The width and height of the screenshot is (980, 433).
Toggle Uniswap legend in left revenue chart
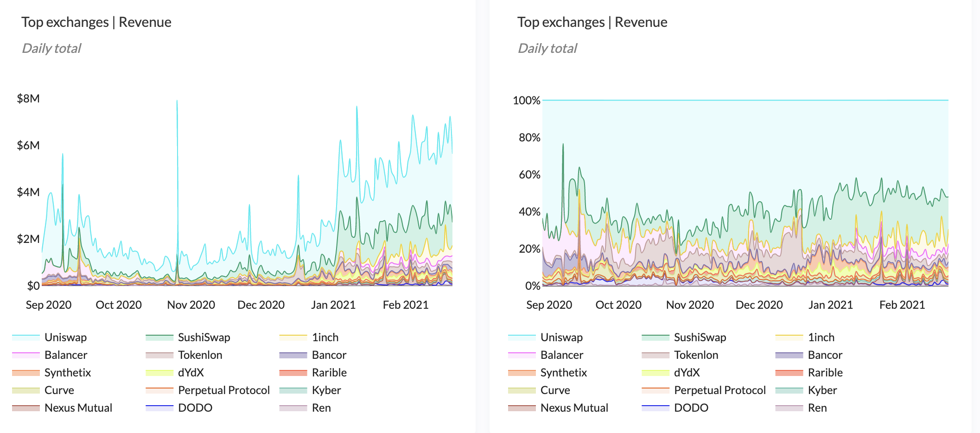tap(50, 337)
